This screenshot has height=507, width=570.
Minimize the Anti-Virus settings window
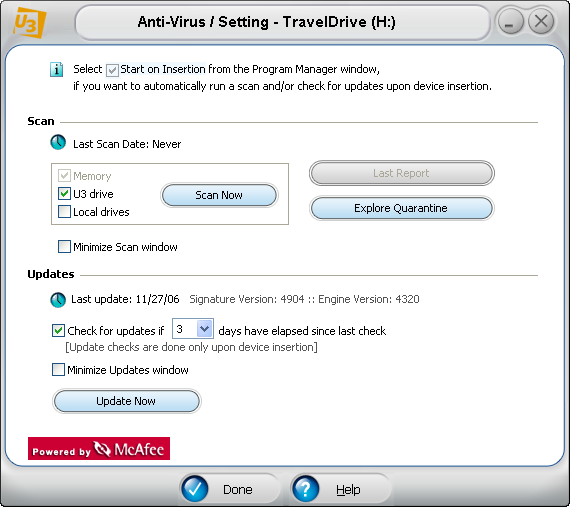[x=510, y=21]
